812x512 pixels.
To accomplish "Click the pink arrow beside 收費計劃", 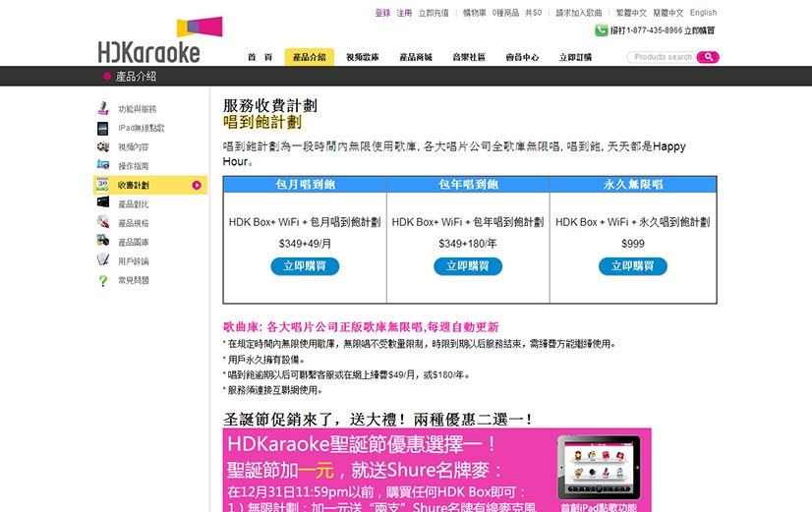I will [x=197, y=185].
